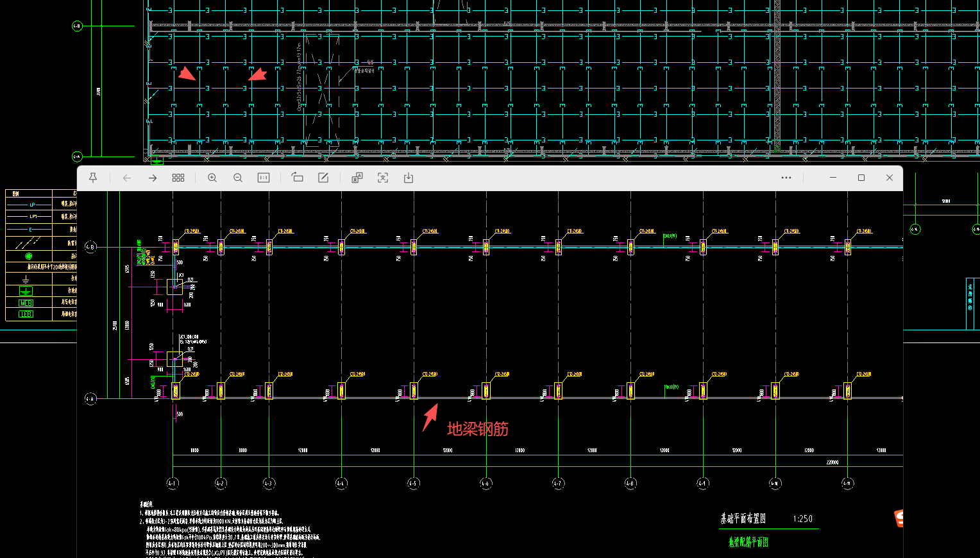This screenshot has width=980, height=558.
Task: Rotate the image
Action: [x=298, y=178]
